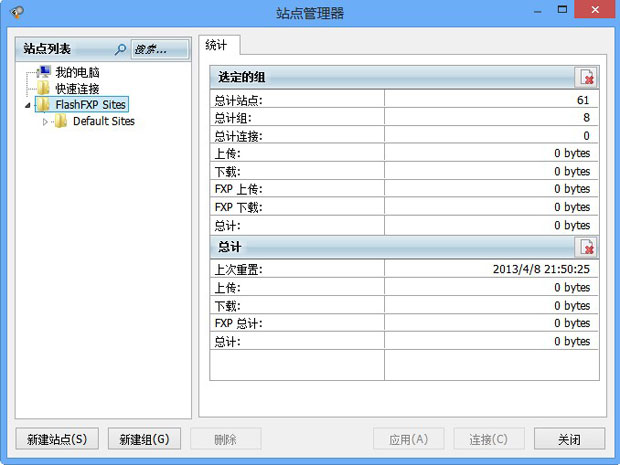Click the FlashFXP app icon in title bar
Image resolution: width=620 pixels, height=465 pixels.
point(17,12)
